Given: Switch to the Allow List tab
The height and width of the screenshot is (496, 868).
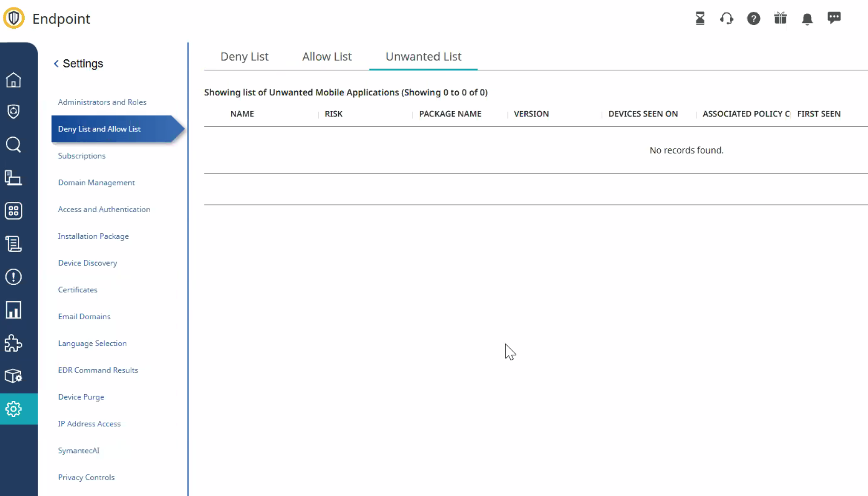Looking at the screenshot, I should (327, 57).
